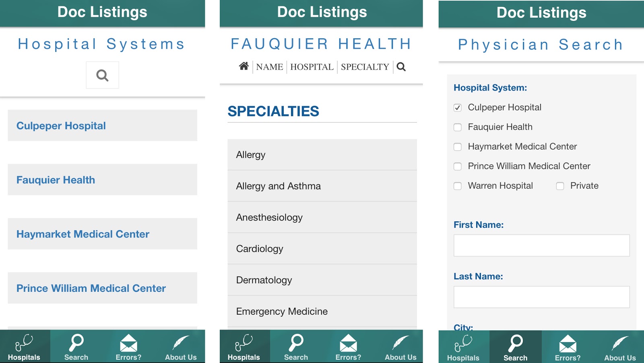
Task: Click the Last Name input box
Action: [541, 297]
